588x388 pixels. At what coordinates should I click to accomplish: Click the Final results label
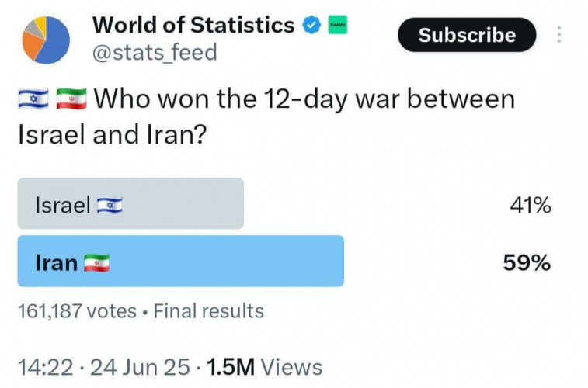pyautogui.click(x=209, y=312)
